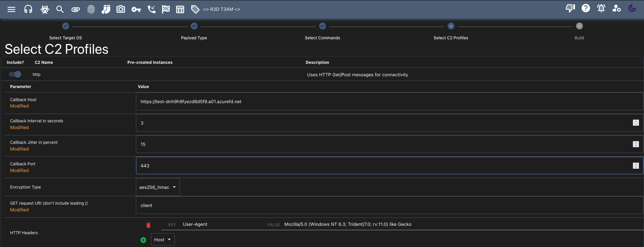Click the R3D T3AM operation label
Viewport: 644px width, 247px height.
tap(222, 9)
